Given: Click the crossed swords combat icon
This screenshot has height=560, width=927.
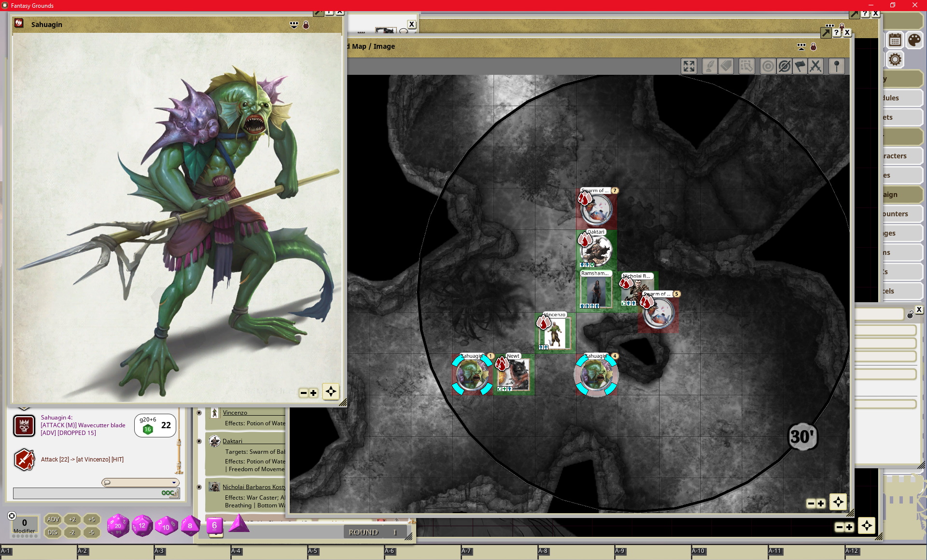Looking at the screenshot, I should [816, 66].
